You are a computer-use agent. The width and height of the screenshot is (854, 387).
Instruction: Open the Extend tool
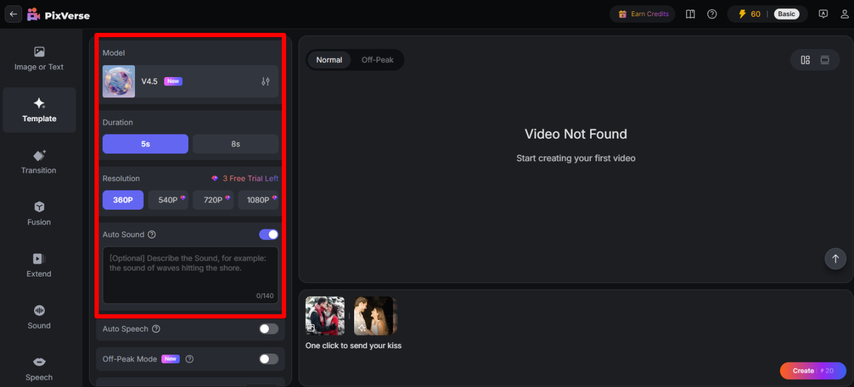[x=39, y=265]
